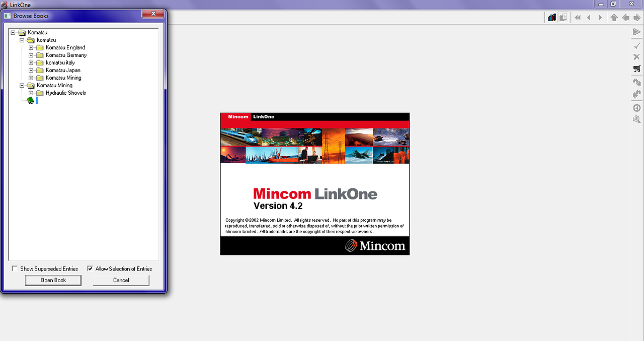Expand the Komatsu Germany node
The height and width of the screenshot is (341, 644).
31,55
